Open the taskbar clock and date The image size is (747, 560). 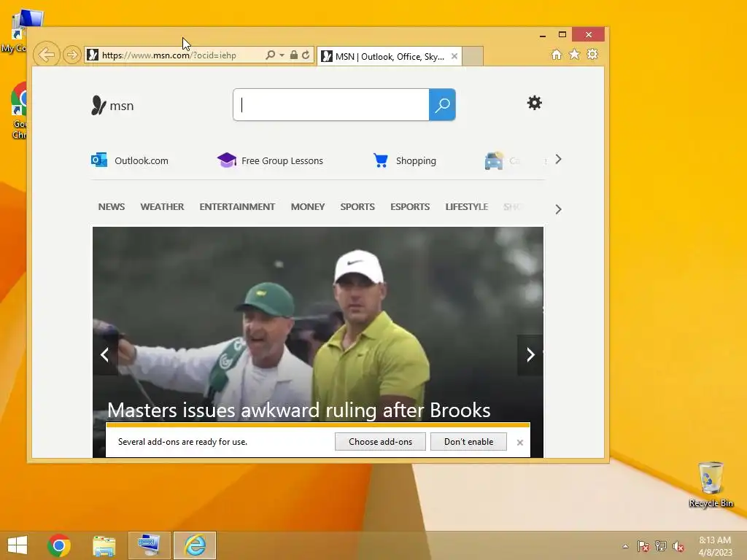click(715, 546)
